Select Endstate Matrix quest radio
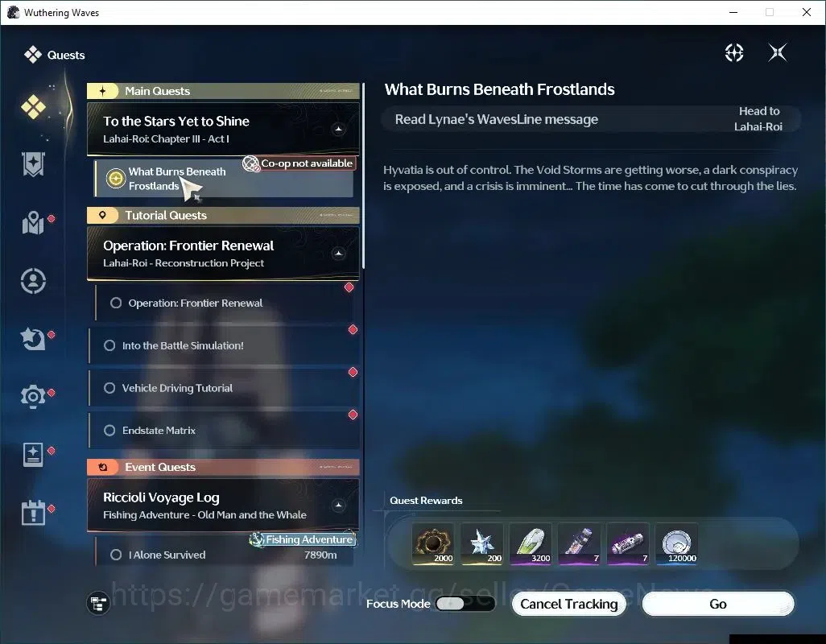Viewport: 826px width, 644px height. coord(109,430)
